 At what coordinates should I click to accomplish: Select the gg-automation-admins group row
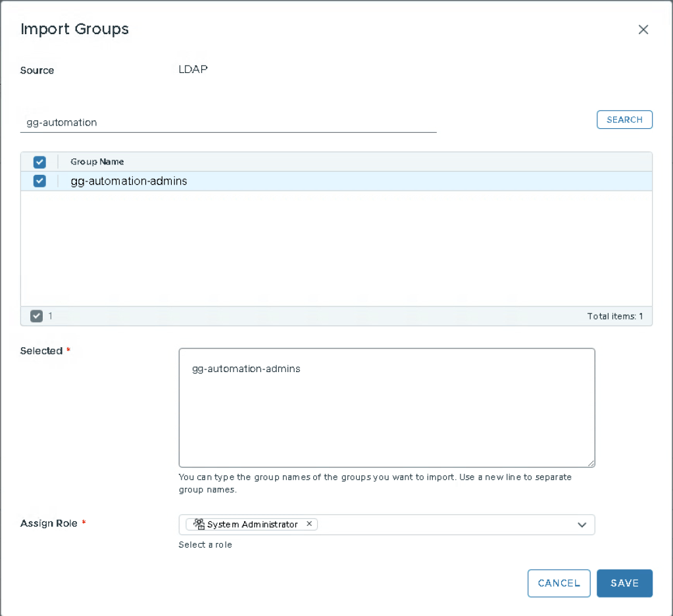[329, 181]
